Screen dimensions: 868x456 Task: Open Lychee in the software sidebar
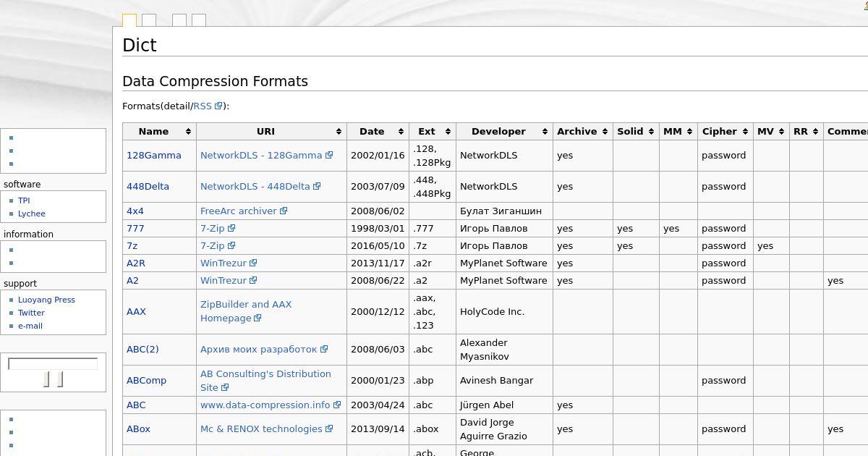pos(32,214)
